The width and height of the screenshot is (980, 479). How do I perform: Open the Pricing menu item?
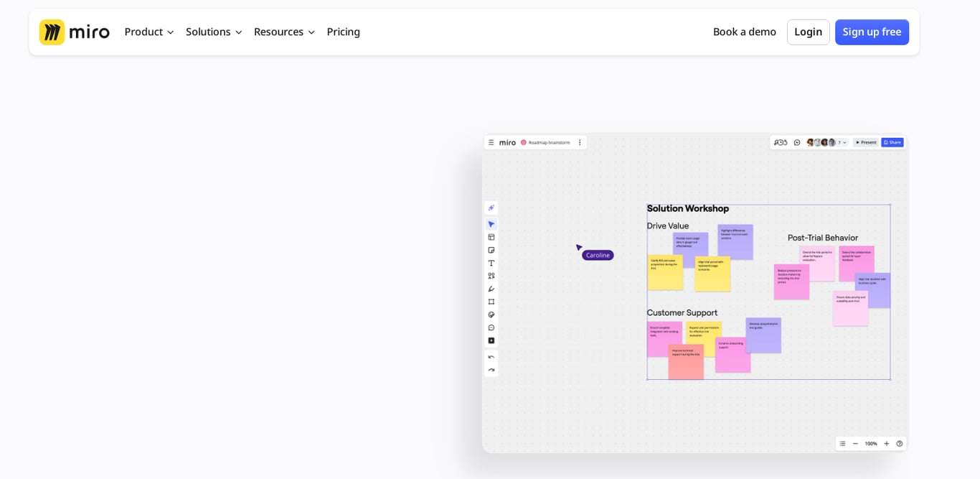(x=343, y=32)
